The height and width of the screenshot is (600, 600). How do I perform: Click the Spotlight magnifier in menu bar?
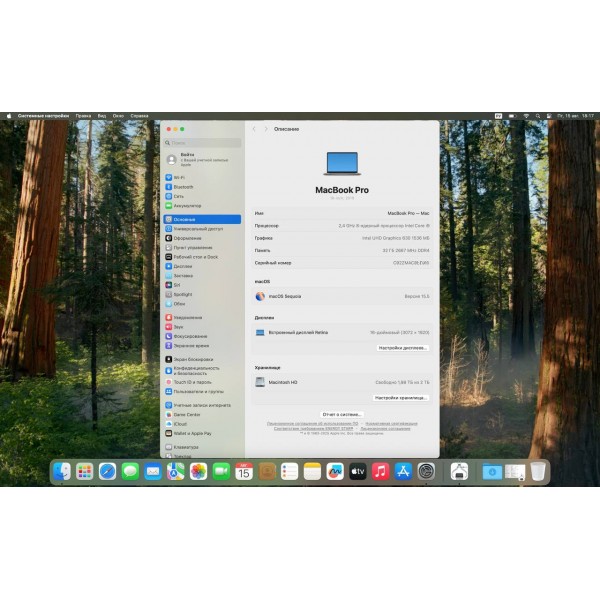538,116
